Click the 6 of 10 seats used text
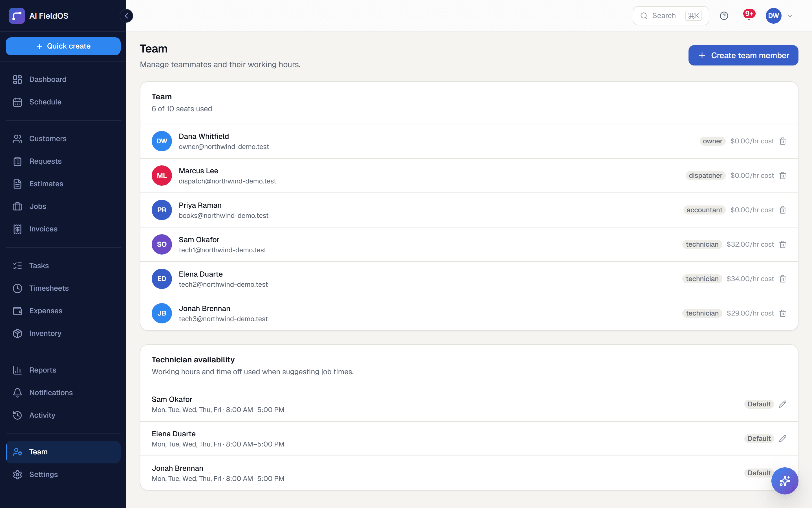 click(x=182, y=109)
